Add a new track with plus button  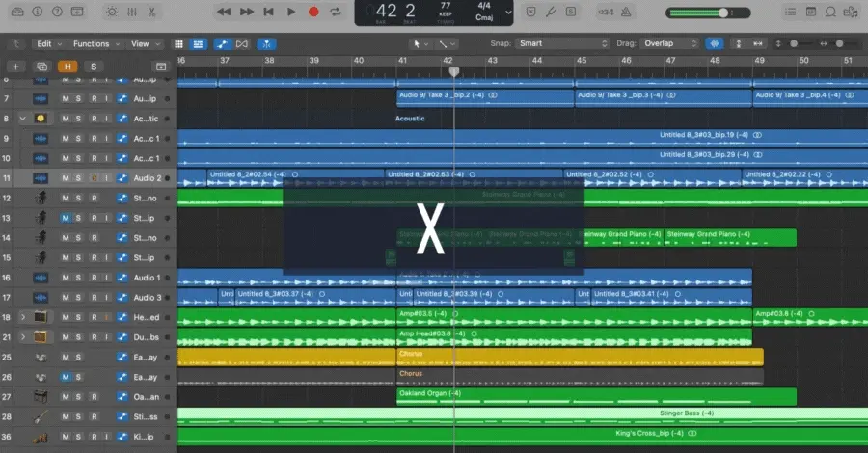tap(15, 67)
